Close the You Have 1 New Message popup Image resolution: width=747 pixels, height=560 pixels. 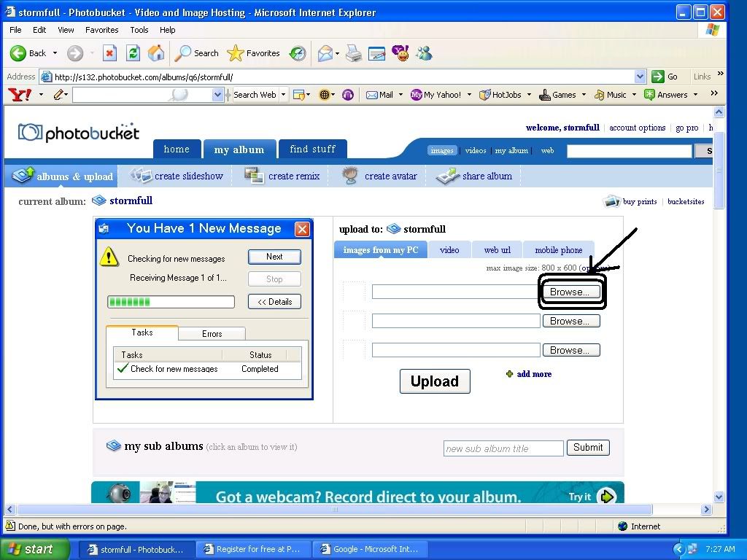point(302,229)
